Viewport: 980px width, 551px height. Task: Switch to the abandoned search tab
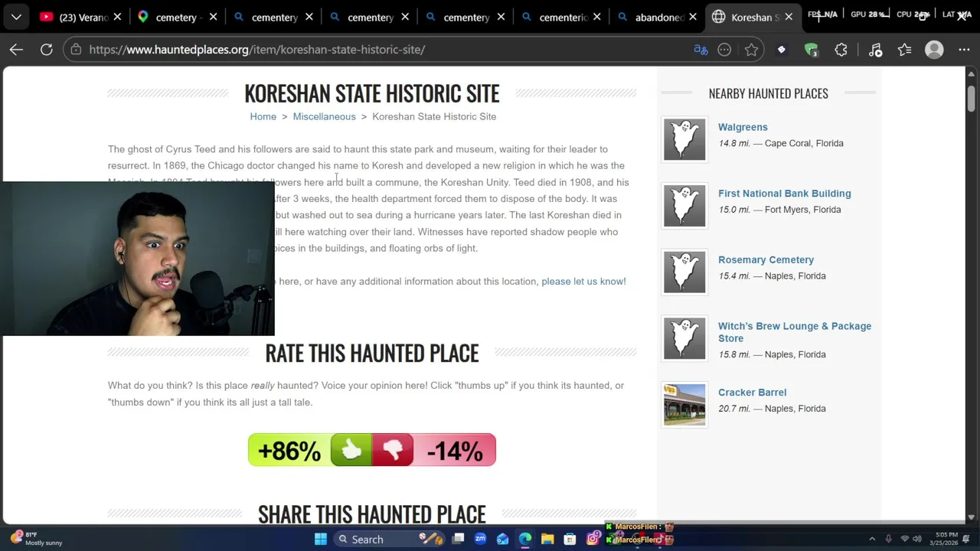coord(658,17)
